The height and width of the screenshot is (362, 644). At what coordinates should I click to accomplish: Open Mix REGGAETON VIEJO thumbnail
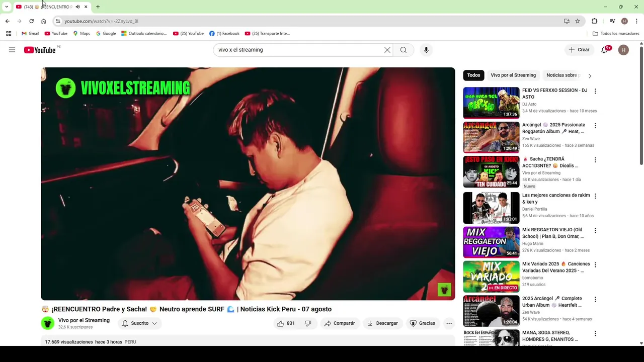tap(491, 242)
